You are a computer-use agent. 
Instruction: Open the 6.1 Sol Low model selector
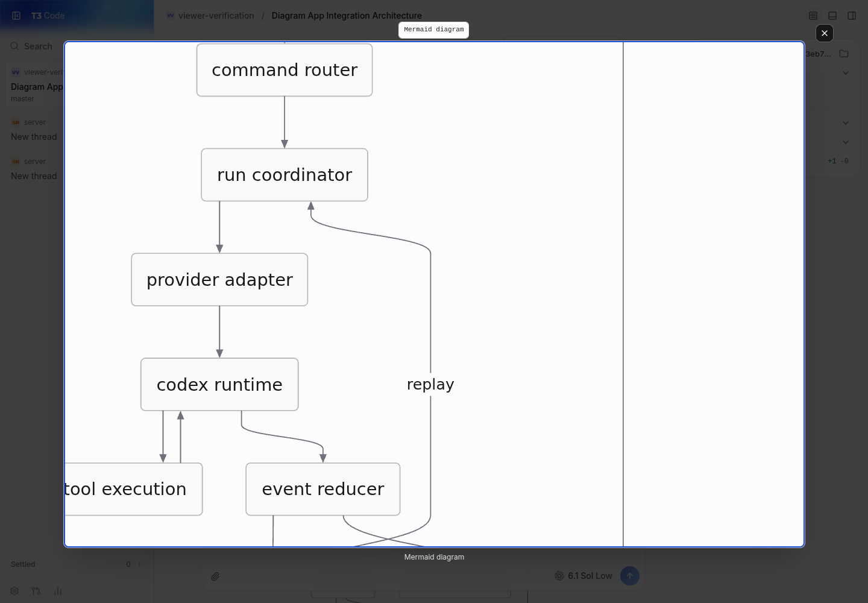(x=583, y=576)
